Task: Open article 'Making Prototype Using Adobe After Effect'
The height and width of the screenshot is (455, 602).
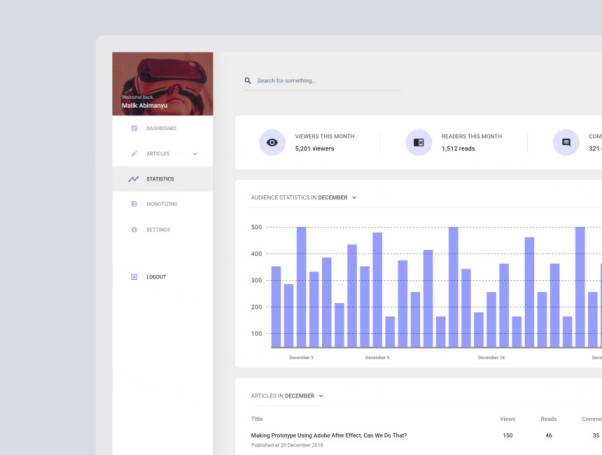Action: point(328,435)
